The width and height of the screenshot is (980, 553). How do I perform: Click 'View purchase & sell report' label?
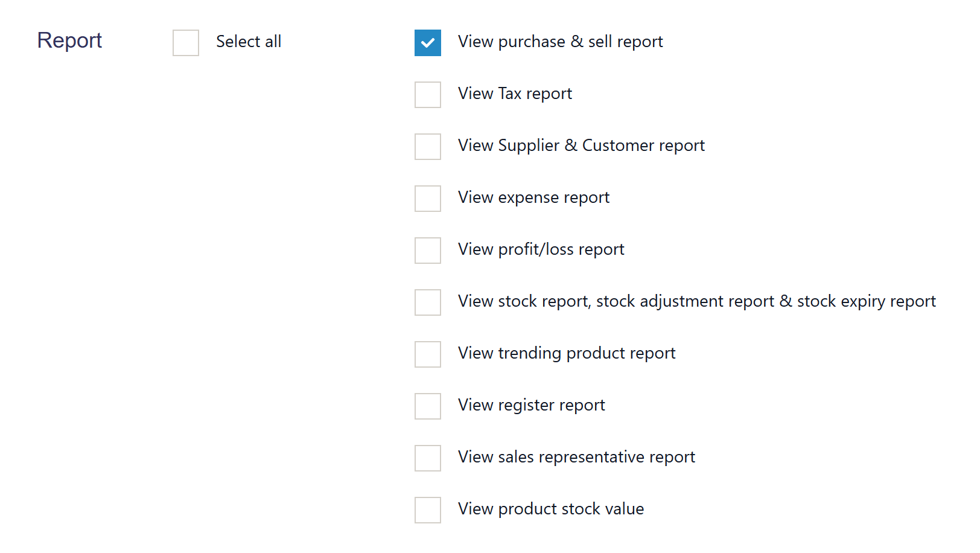coord(560,42)
